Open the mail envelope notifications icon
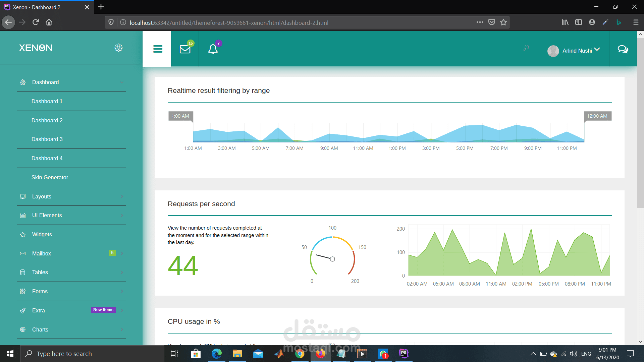Screen dimensions: 644x362 (185, 49)
